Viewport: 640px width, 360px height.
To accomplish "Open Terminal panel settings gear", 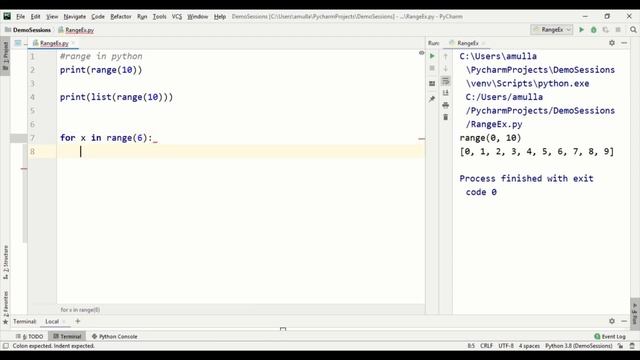I will 612,321.
